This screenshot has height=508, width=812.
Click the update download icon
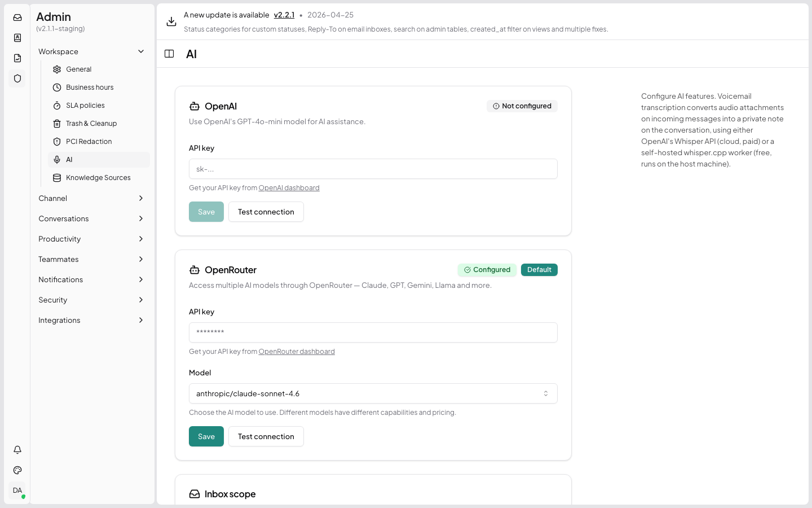click(x=171, y=21)
